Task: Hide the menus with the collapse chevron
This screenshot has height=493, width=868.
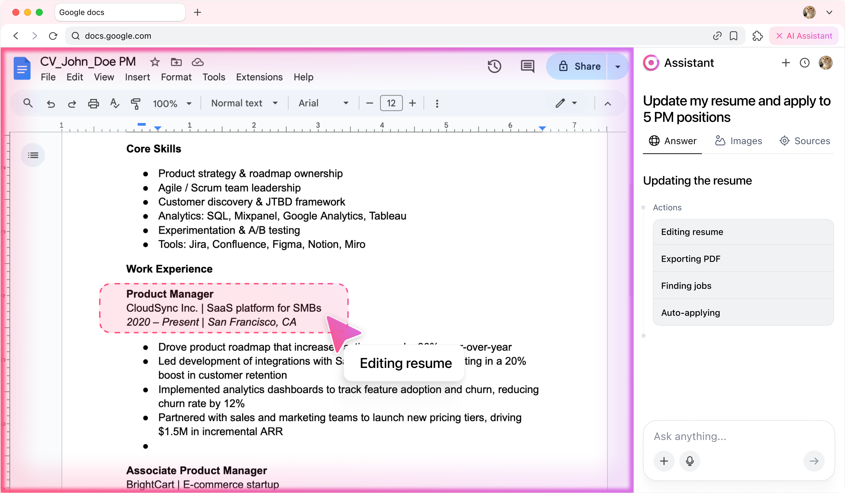Action: tap(607, 104)
